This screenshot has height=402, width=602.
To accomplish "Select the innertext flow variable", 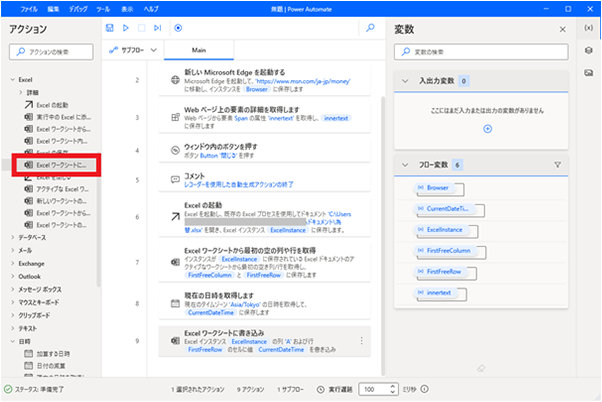I will [435, 293].
